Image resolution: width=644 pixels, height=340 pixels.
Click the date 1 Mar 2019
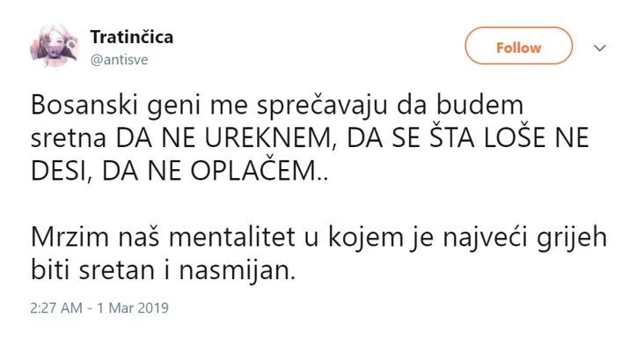pyautogui.click(x=133, y=308)
